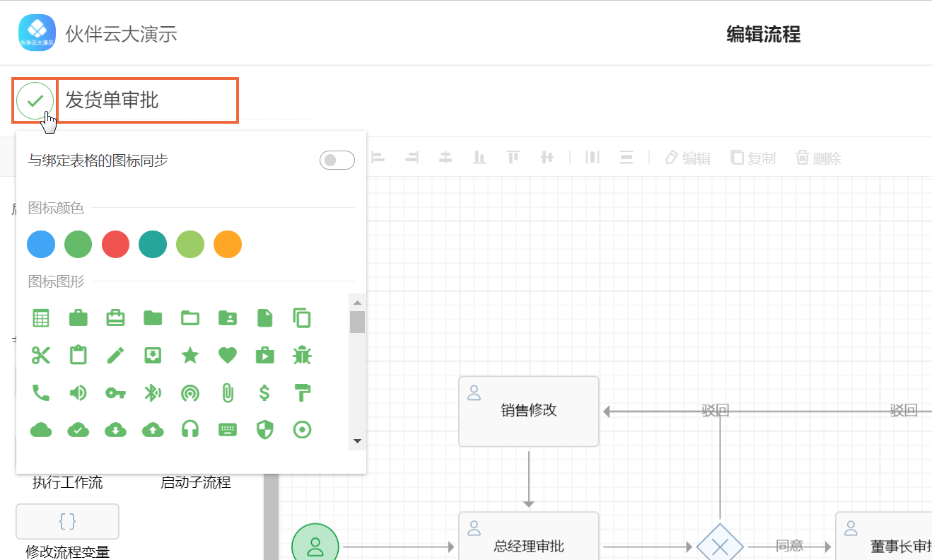
Task: Choose the headphones icon shape
Action: pyautogui.click(x=190, y=429)
